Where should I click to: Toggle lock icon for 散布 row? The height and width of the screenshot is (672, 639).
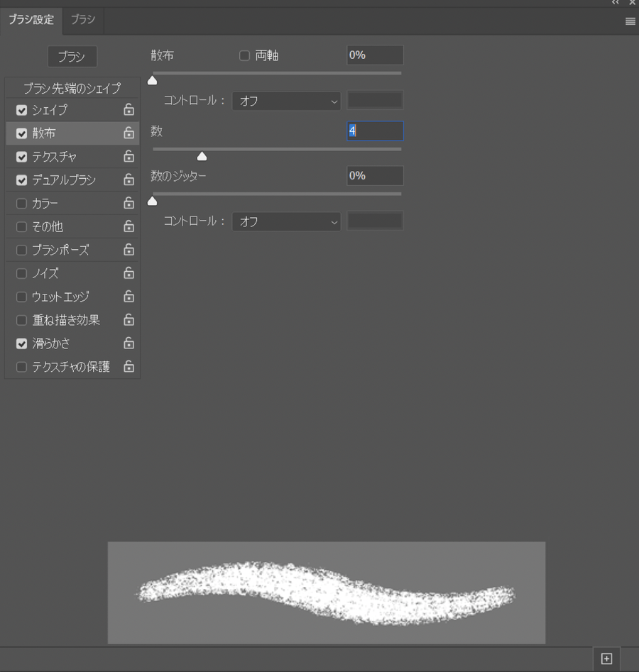(x=129, y=133)
